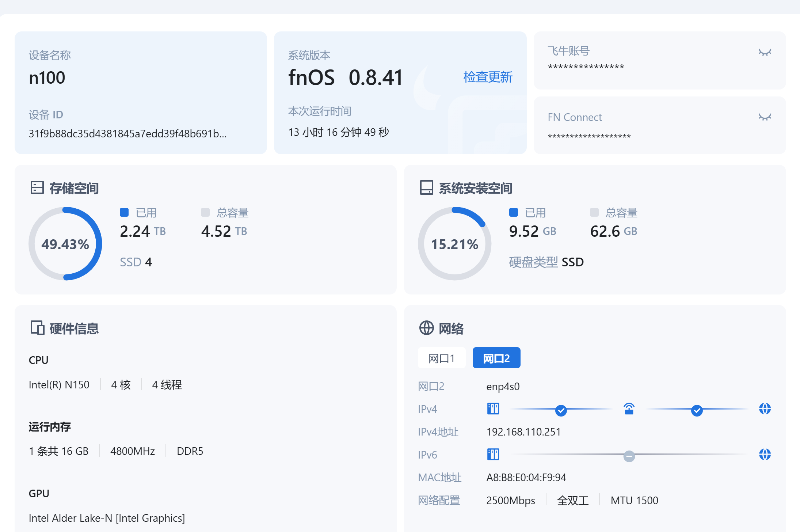The height and width of the screenshot is (532, 800).
Task: Click the 62.6 GB total value
Action: tap(614, 231)
